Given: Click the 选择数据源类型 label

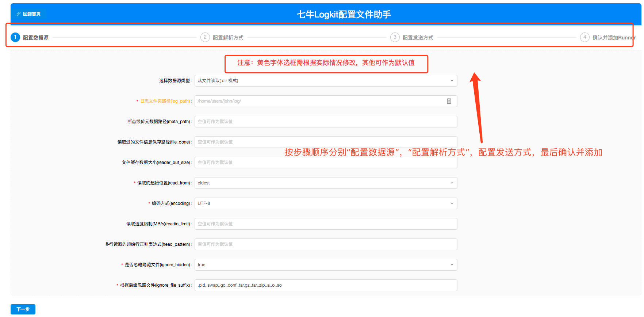Looking at the screenshot, I should click(x=175, y=81).
